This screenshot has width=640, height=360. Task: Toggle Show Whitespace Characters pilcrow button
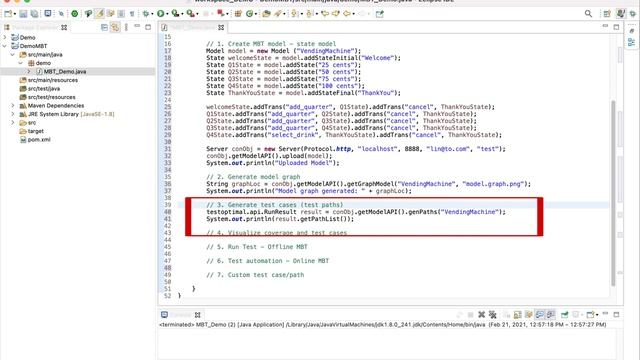[132, 13]
